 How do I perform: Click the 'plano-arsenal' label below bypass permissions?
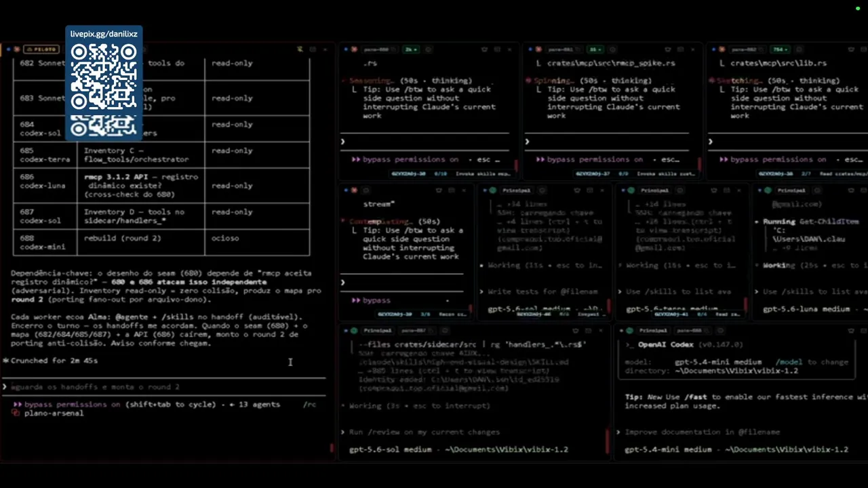(54, 413)
